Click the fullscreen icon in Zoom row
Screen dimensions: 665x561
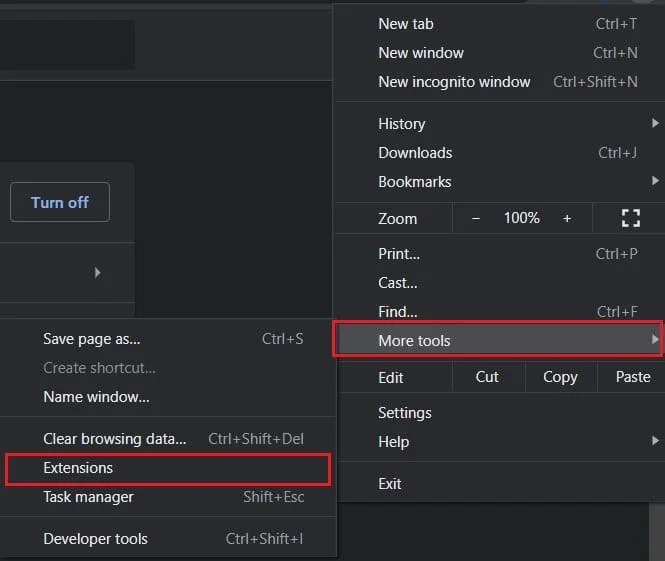pyautogui.click(x=630, y=218)
